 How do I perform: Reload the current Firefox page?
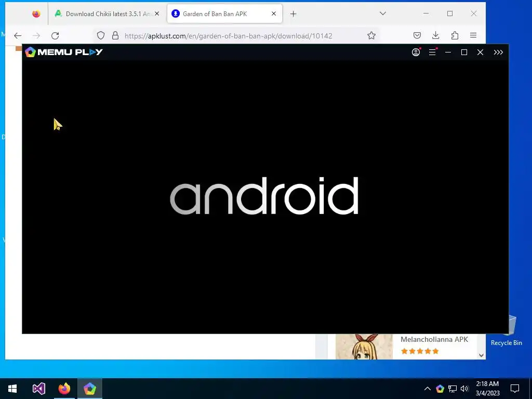[x=55, y=36]
